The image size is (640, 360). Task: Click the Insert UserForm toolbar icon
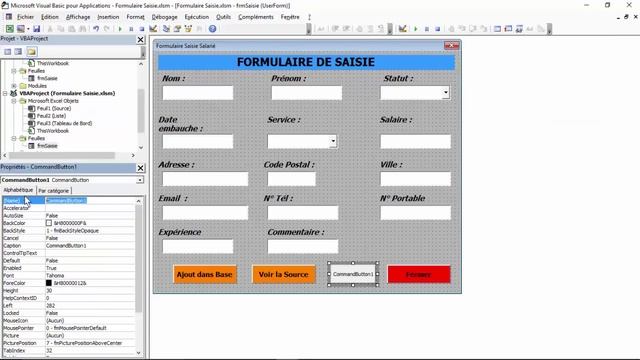click(x=20, y=29)
